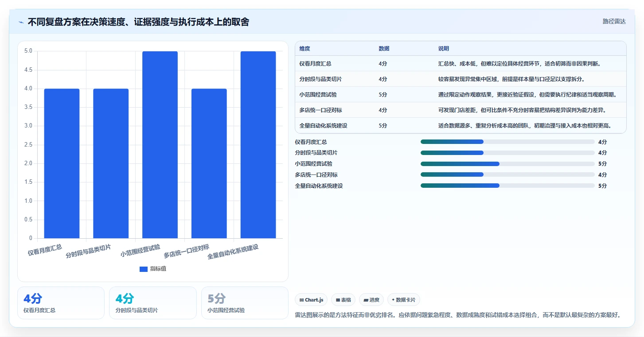Open the 4分 分时段与品类切片 data card

153,303
